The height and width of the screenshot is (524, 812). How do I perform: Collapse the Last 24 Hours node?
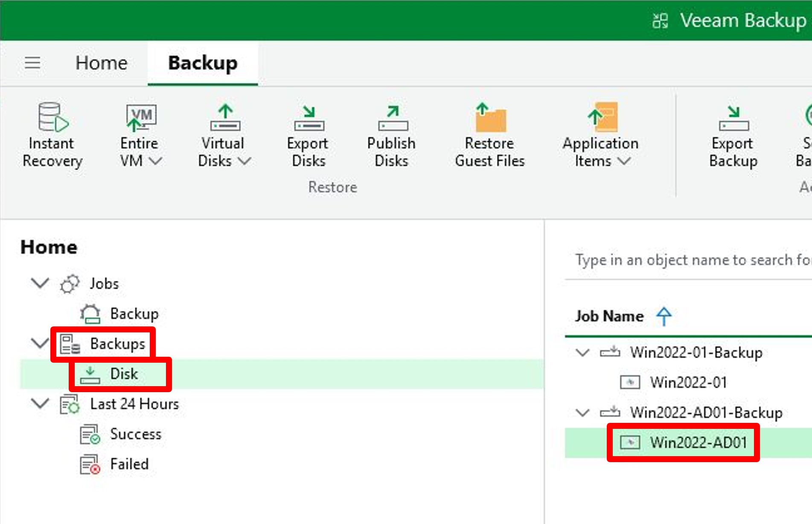(x=40, y=403)
